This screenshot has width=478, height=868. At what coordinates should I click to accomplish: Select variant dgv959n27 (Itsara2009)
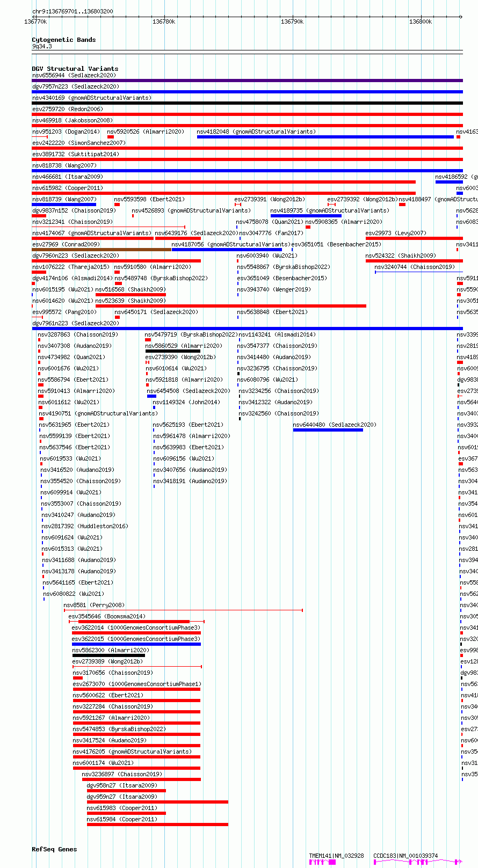point(122,797)
